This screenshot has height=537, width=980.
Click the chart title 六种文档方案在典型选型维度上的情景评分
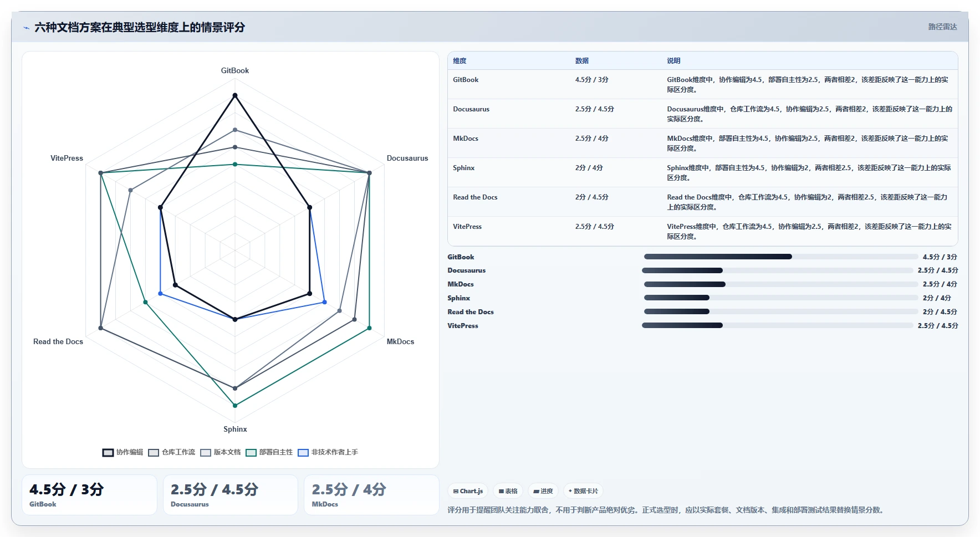(x=140, y=27)
